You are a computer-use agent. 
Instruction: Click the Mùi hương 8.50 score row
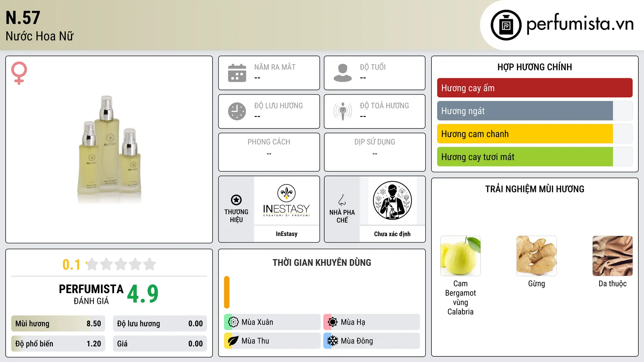pyautogui.click(x=58, y=324)
